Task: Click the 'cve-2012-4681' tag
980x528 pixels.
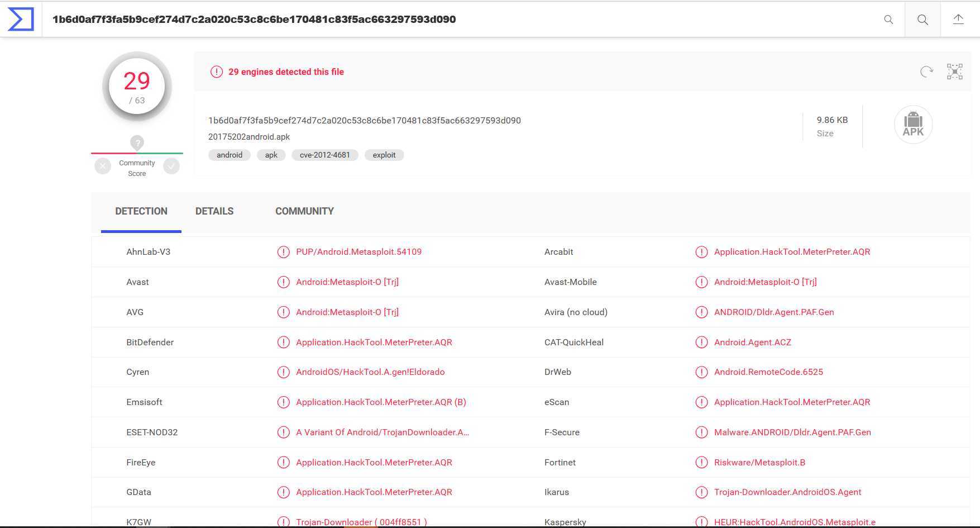Action: pos(325,155)
